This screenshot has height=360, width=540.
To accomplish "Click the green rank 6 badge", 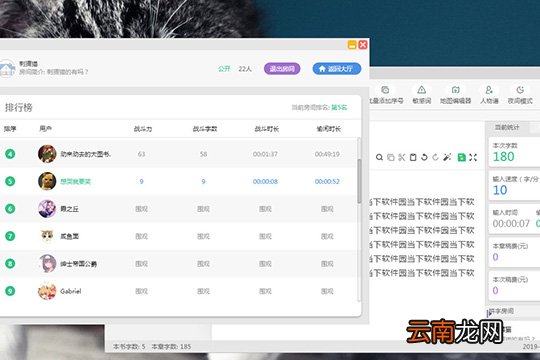I will (10, 209).
